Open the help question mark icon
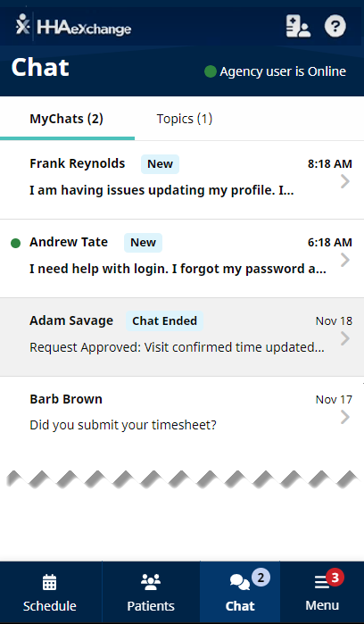The width and height of the screenshot is (364, 624). pos(335,26)
